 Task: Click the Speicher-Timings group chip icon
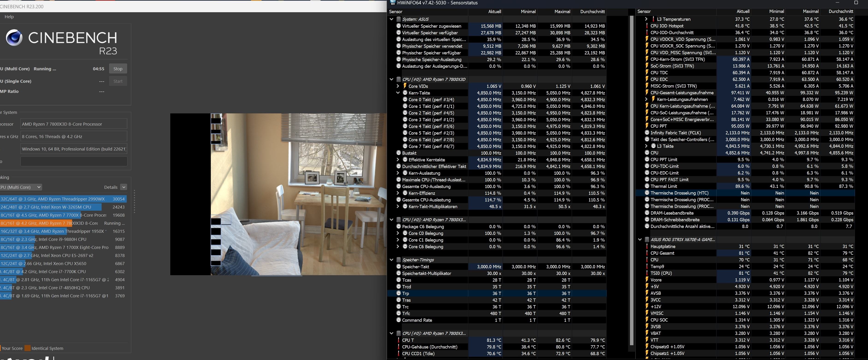point(399,260)
